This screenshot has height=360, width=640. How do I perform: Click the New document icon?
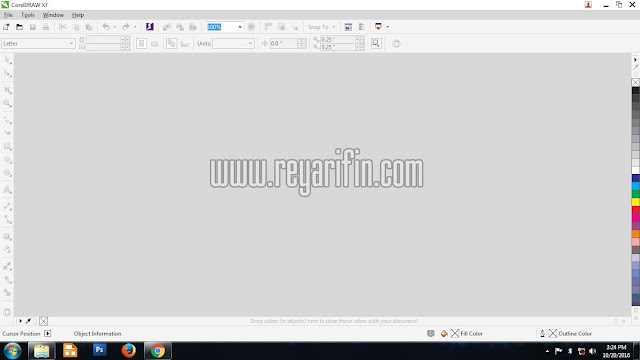(x=6, y=27)
